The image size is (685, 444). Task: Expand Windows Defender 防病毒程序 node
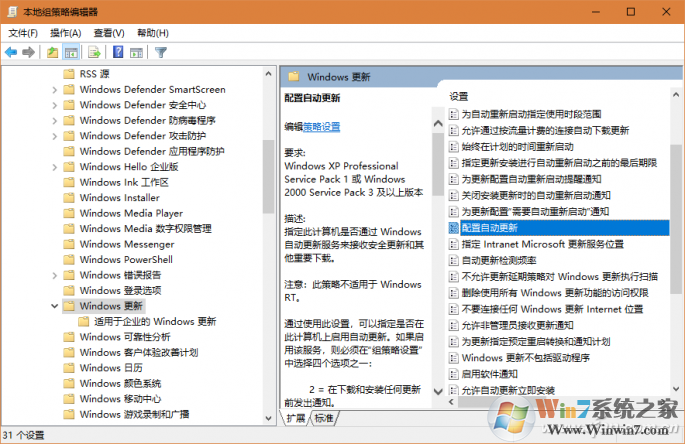(54, 121)
